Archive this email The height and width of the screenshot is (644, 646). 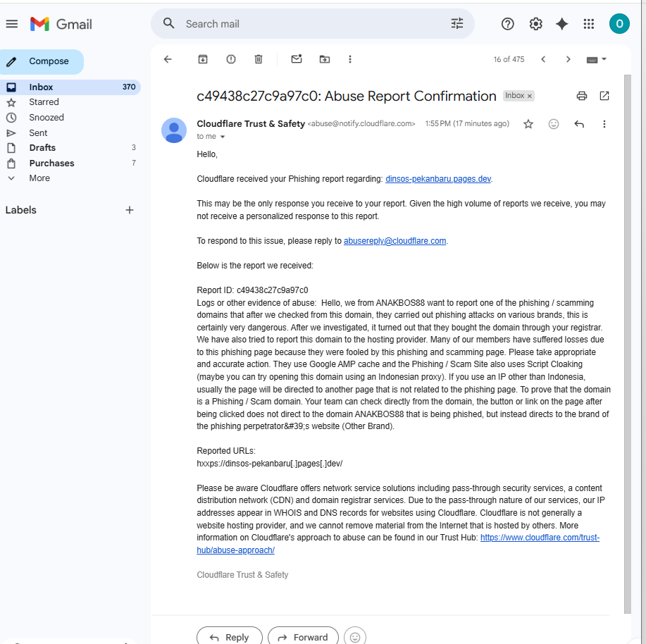(203, 59)
